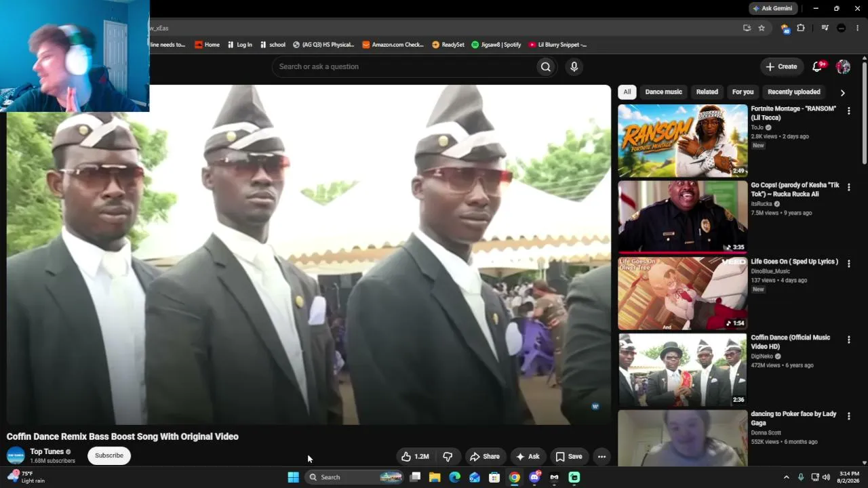Open the Top Tunes channel avatar

pyautogui.click(x=16, y=455)
